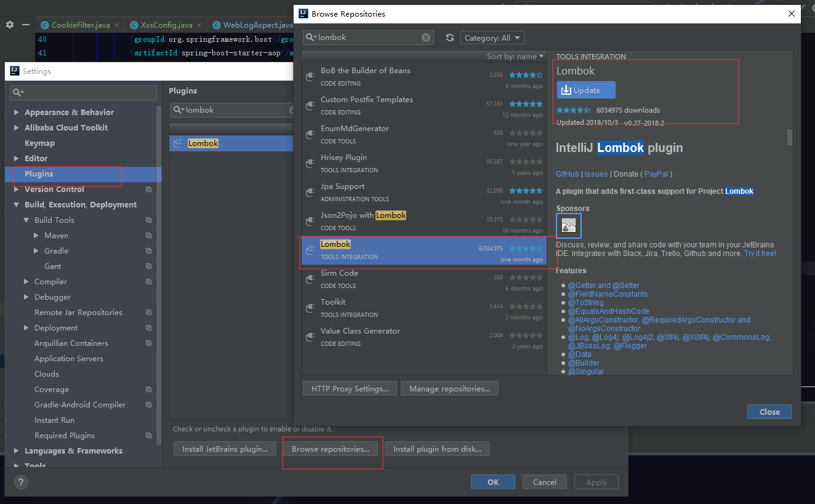The width and height of the screenshot is (815, 504).
Task: Select Plugins in Settings sidebar
Action: [83, 174]
